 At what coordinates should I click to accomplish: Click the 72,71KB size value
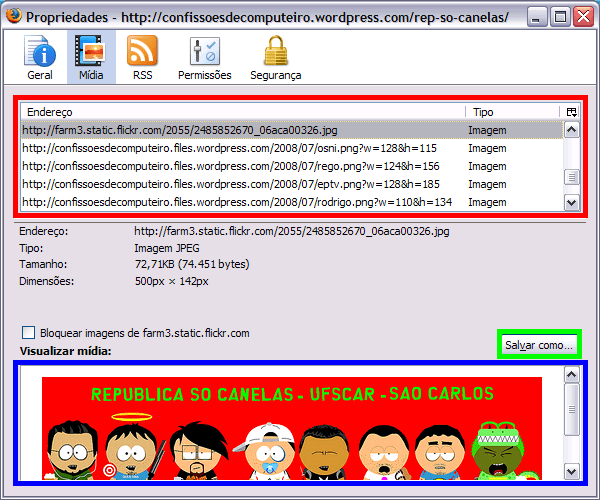pyautogui.click(x=192, y=264)
